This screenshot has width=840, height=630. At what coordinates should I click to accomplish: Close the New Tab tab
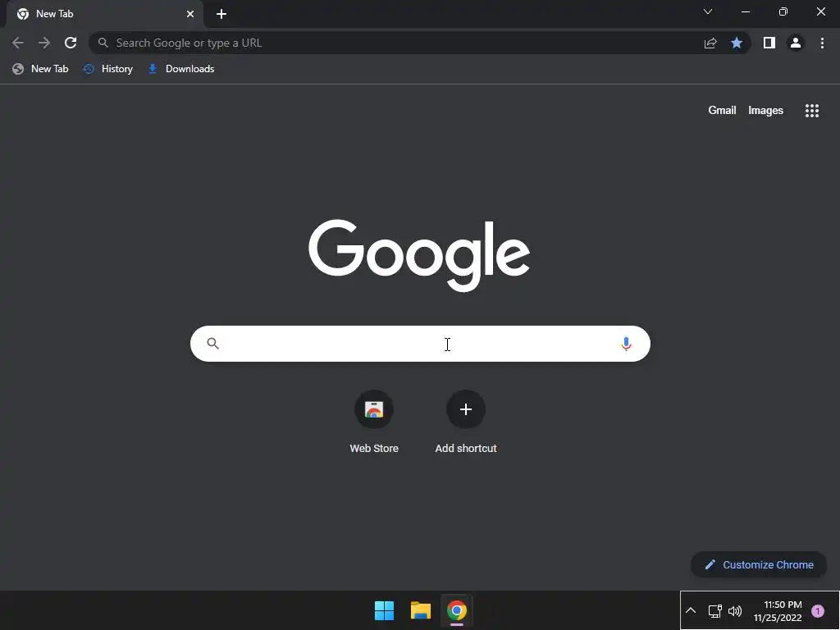pyautogui.click(x=190, y=14)
